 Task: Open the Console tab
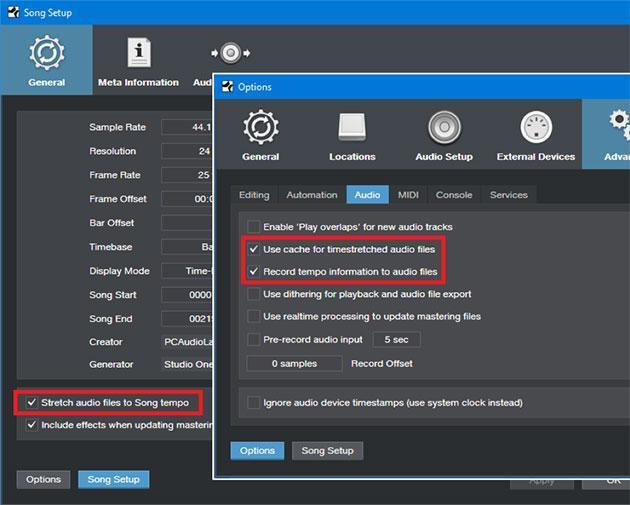pyautogui.click(x=454, y=195)
